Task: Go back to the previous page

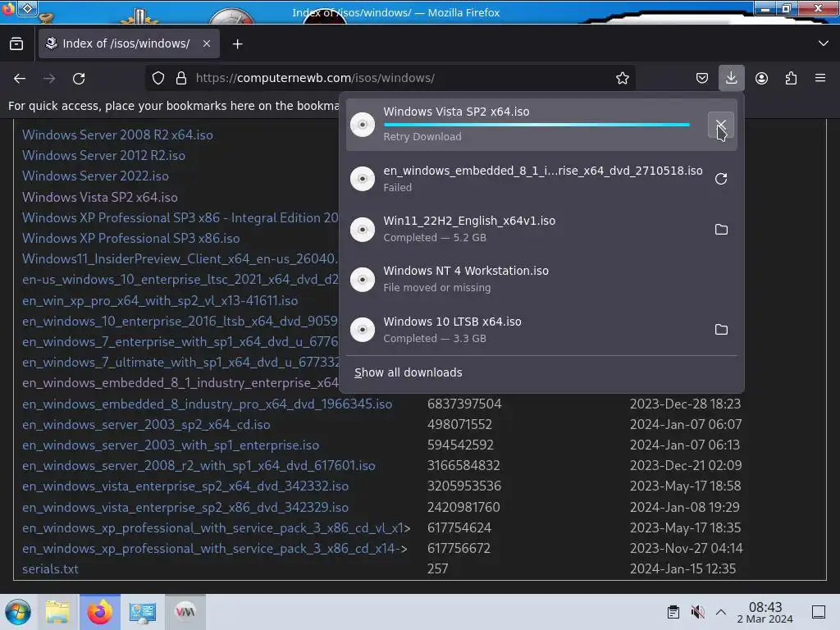Action: point(20,78)
